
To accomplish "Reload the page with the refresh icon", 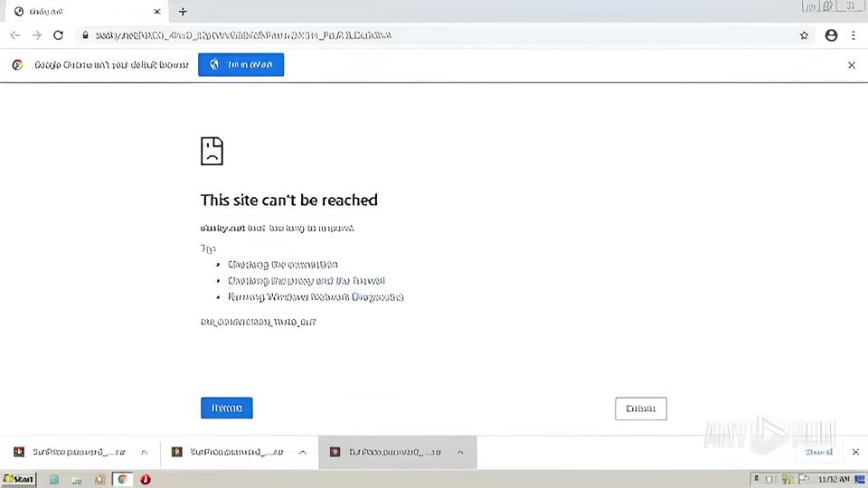I will [58, 35].
